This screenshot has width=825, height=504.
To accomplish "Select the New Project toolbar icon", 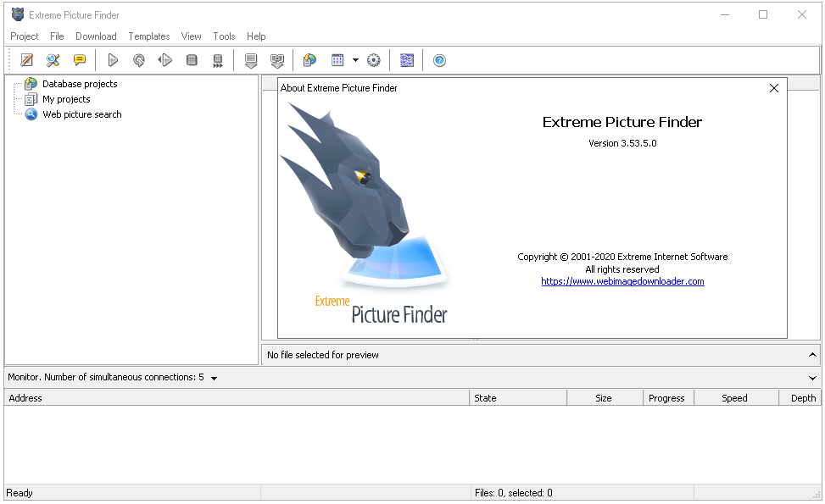I will (x=26, y=60).
